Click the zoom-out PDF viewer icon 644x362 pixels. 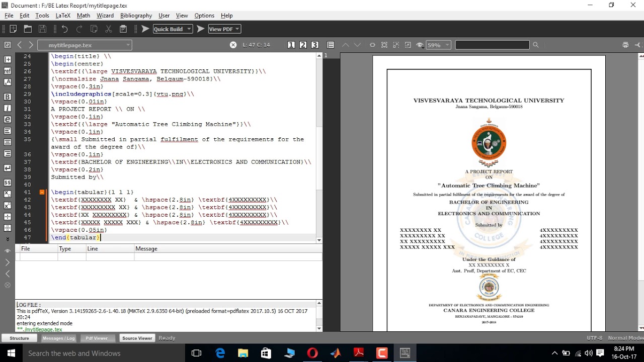coord(408,45)
